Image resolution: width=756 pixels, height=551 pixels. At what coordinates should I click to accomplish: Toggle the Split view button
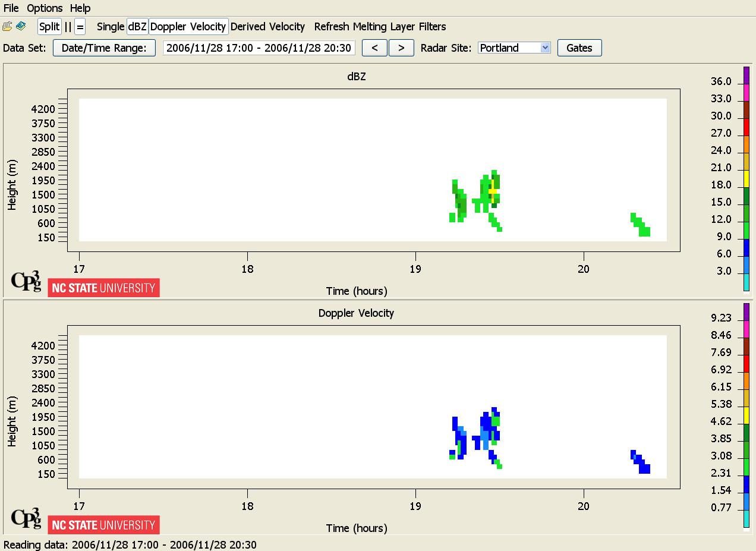point(49,27)
